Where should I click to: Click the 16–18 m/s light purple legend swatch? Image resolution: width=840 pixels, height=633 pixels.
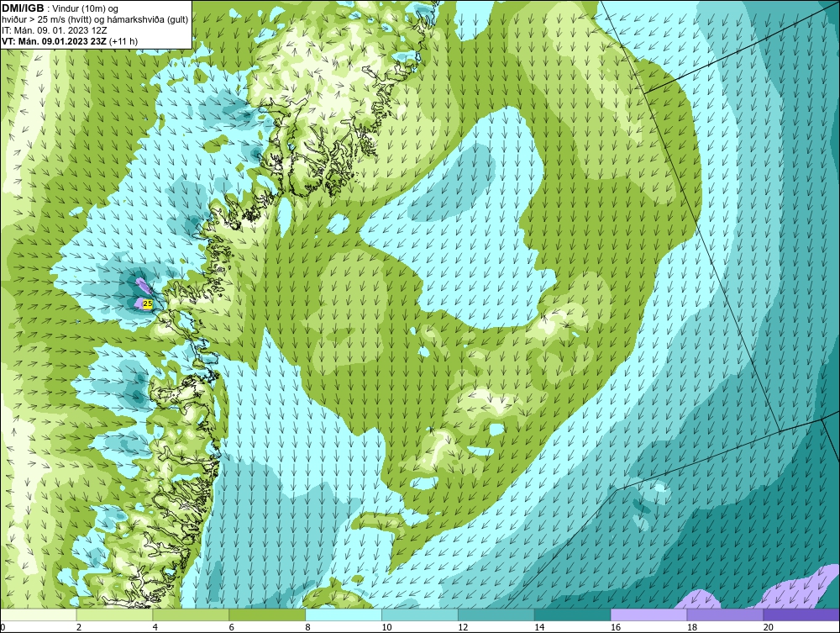[x=648, y=615]
